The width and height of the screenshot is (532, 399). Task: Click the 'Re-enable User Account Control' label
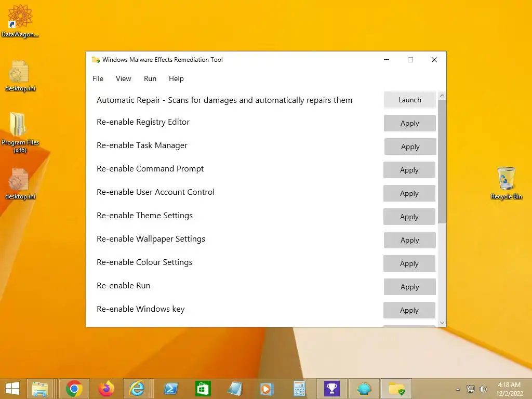point(155,192)
